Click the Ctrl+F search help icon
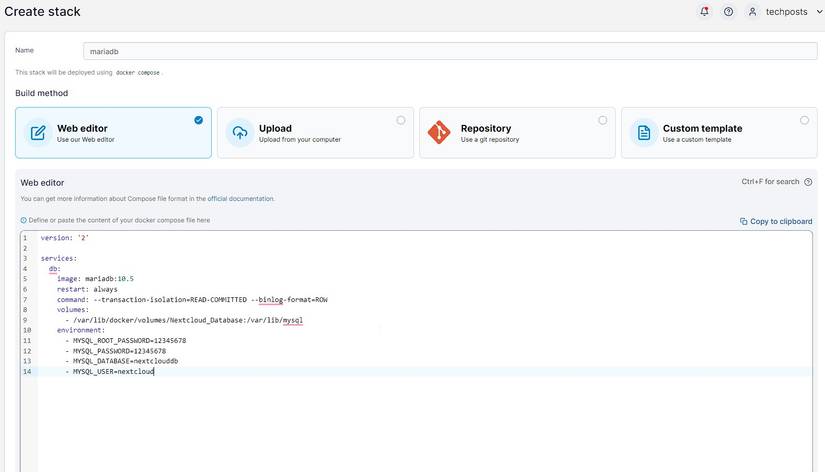825x472 pixels. point(808,182)
